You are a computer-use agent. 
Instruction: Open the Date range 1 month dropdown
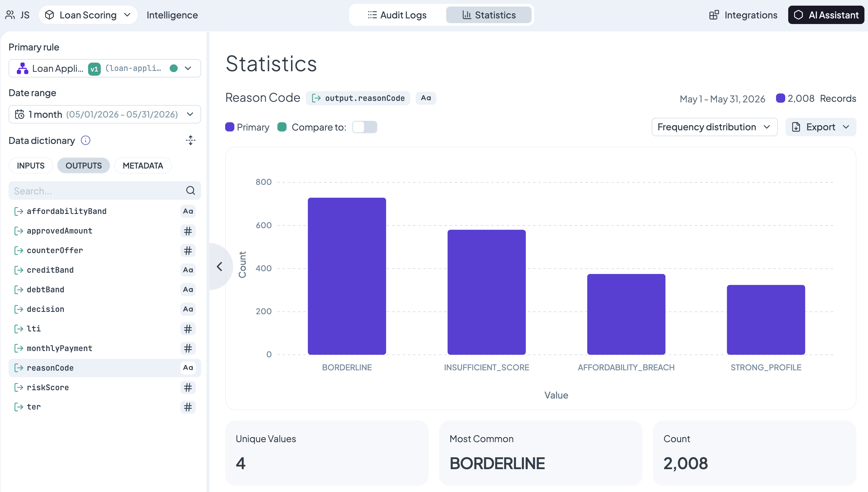pos(105,114)
